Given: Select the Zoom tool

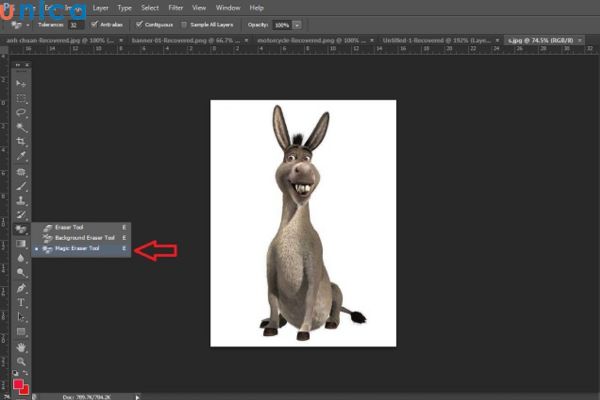Looking at the screenshot, I should point(21,361).
